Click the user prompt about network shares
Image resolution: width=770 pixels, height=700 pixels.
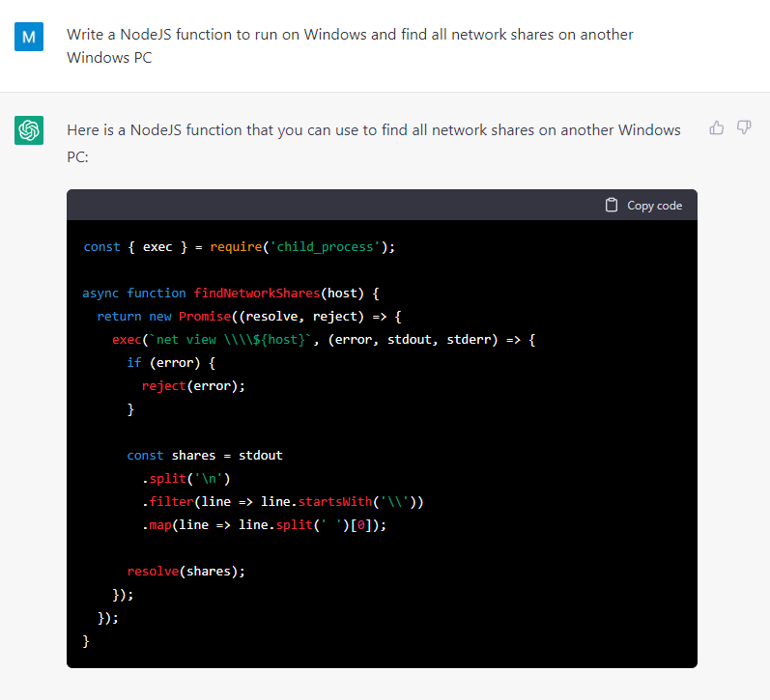tap(350, 45)
